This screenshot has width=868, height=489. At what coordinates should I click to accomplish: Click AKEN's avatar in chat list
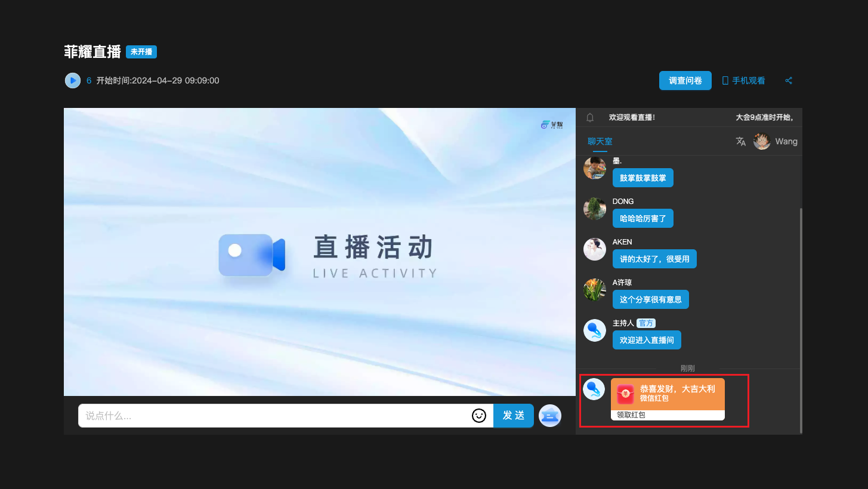(x=595, y=249)
